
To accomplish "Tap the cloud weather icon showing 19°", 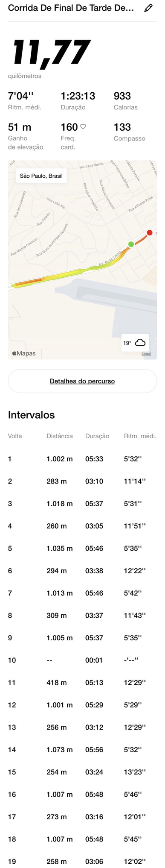I will tap(140, 343).
